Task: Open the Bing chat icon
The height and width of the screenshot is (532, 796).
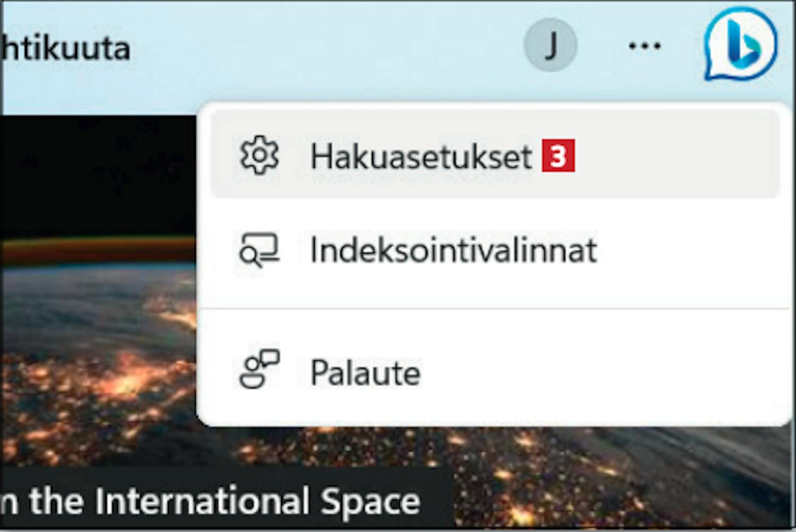Action: [x=740, y=44]
